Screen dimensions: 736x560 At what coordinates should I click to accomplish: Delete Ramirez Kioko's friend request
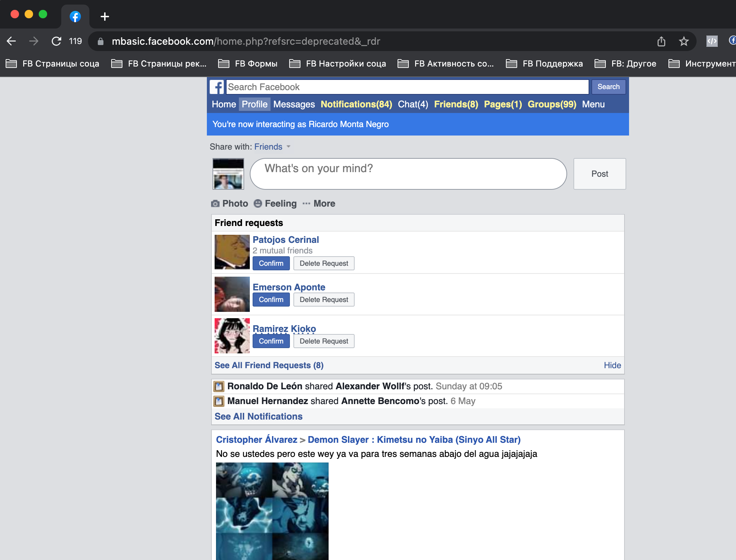[324, 341]
